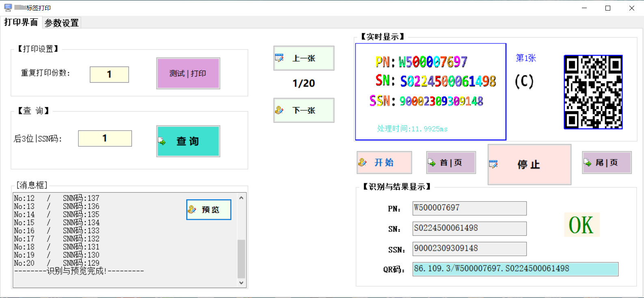This screenshot has height=298, width=644.
Task: Select message line No:15 SNN码:134
Action: [x=56, y=223]
